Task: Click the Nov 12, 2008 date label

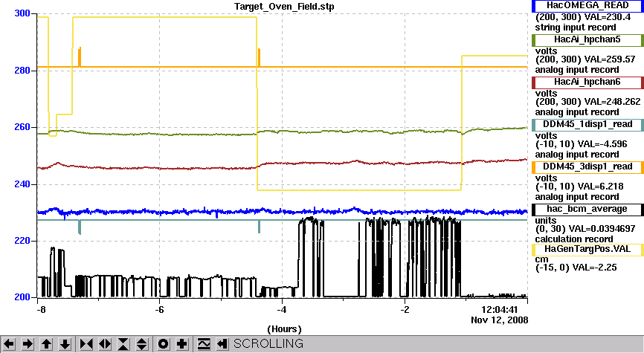Action: 500,320
